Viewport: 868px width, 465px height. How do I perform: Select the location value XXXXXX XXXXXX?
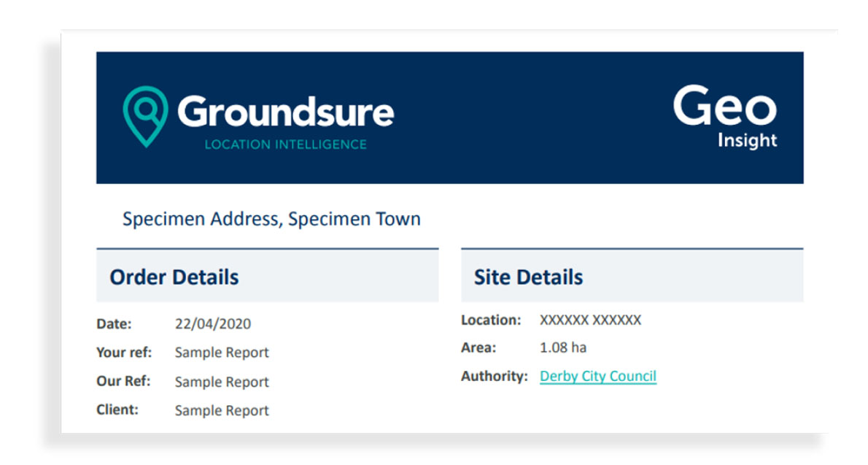[x=591, y=320]
